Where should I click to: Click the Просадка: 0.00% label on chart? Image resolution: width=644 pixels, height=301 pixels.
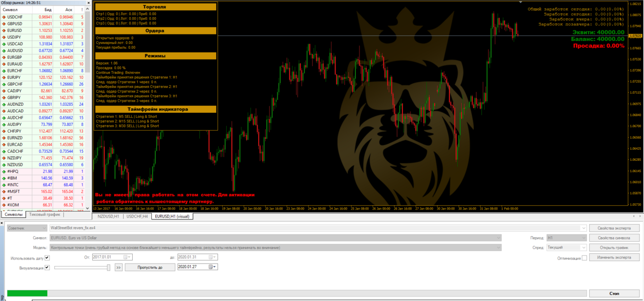coord(599,45)
